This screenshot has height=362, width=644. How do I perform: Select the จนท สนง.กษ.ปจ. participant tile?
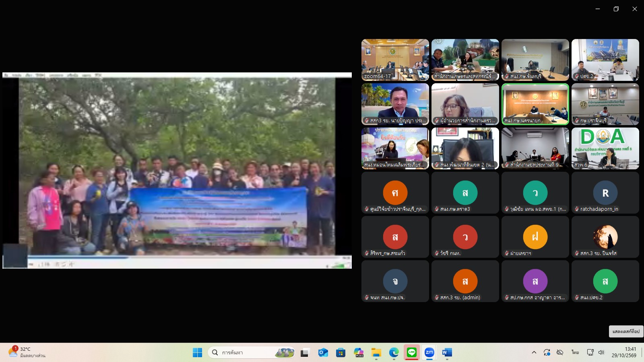pyautogui.click(x=395, y=281)
